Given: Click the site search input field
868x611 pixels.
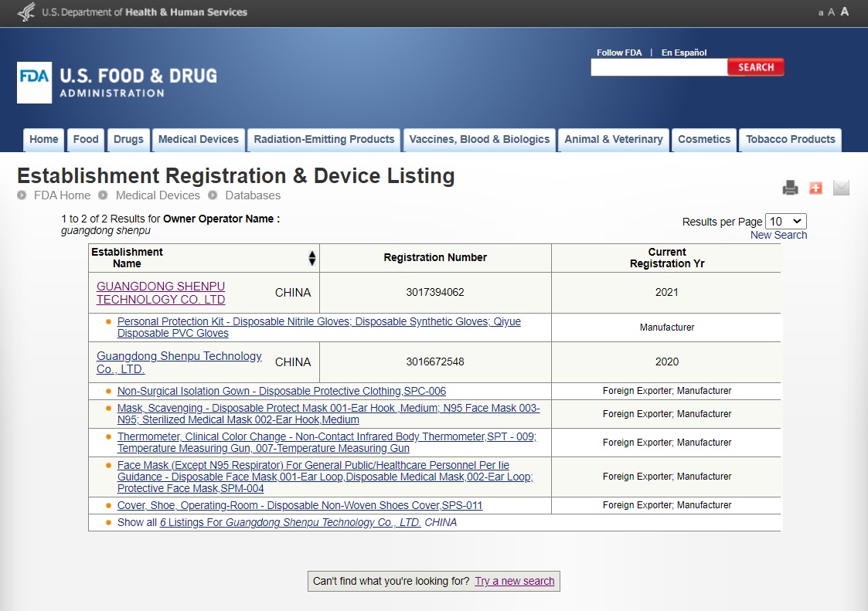Looking at the screenshot, I should 659,67.
